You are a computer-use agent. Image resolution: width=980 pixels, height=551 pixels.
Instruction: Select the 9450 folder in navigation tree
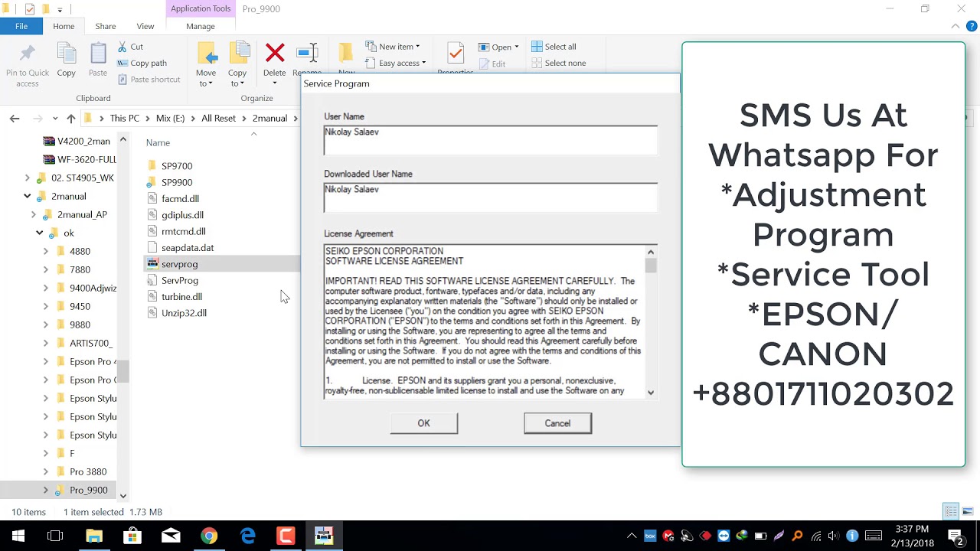click(80, 306)
